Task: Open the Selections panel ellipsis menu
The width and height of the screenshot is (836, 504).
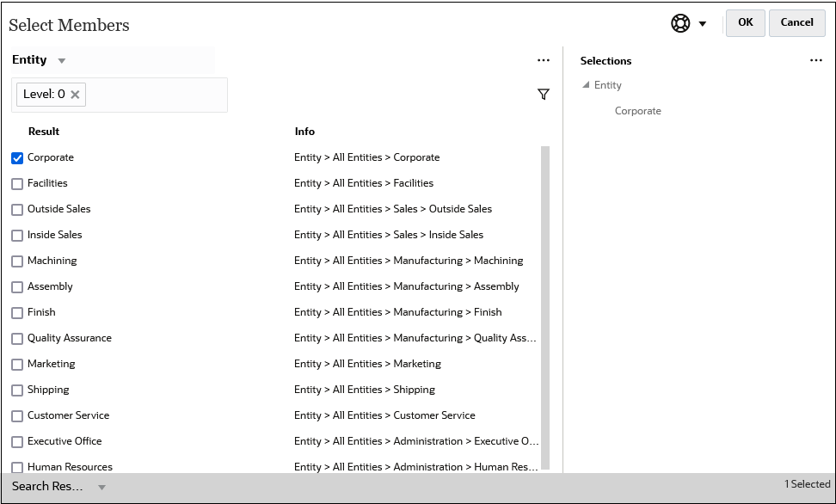Action: pyautogui.click(x=815, y=60)
